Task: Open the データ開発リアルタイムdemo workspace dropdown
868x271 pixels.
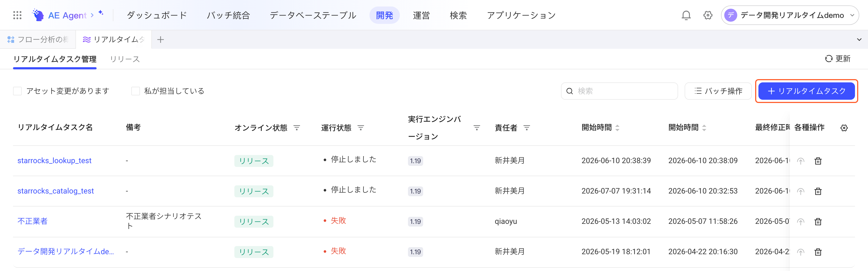Action: tap(790, 15)
